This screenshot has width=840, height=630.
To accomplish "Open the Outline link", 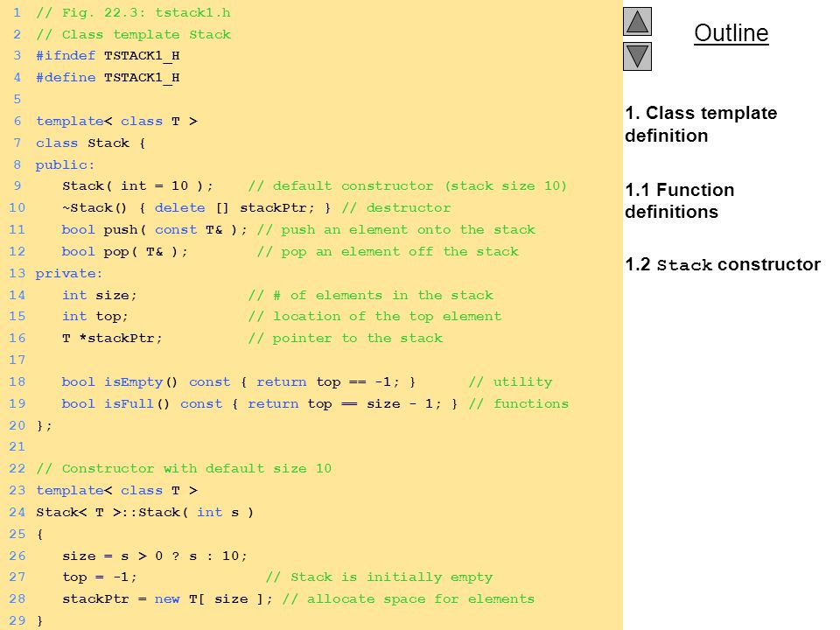I will (731, 33).
